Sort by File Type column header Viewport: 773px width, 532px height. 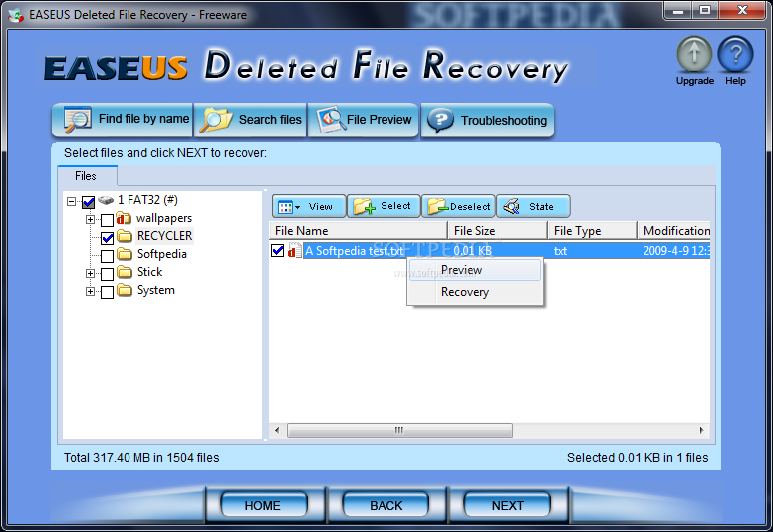[592, 231]
